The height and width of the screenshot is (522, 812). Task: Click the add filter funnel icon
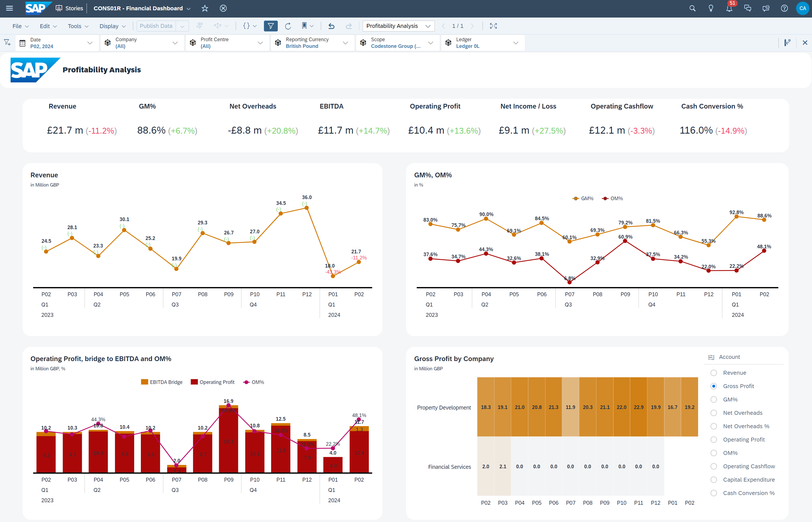tap(7, 43)
